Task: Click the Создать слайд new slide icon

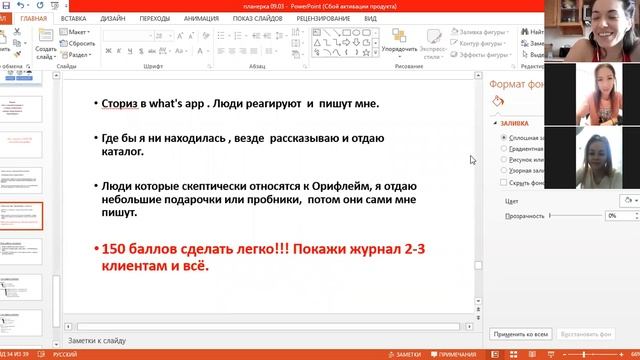Action: coord(45,36)
